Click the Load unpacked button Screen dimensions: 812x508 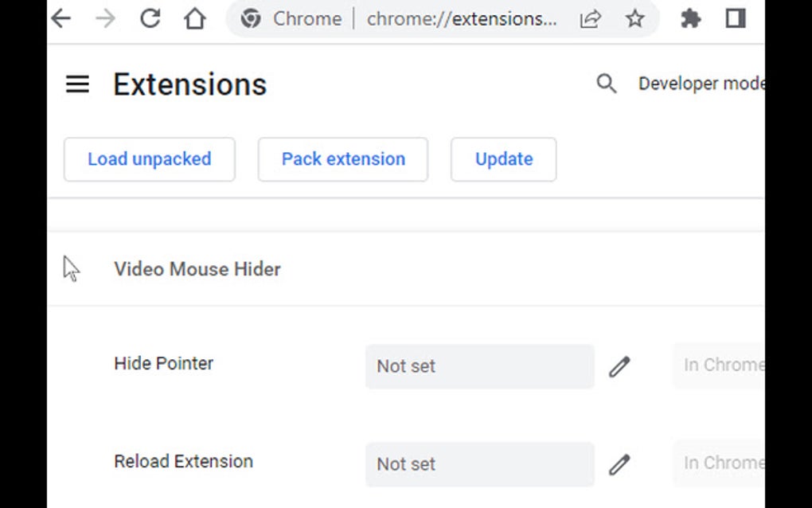[149, 159]
